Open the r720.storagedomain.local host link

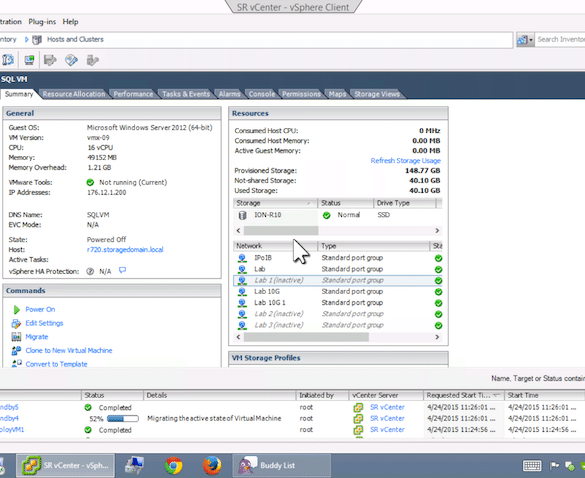pyautogui.click(x=125, y=250)
